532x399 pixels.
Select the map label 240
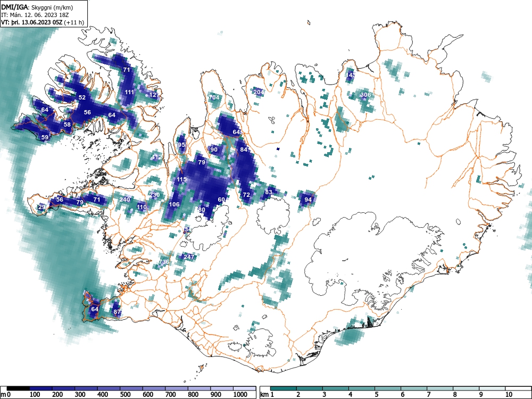point(124,199)
